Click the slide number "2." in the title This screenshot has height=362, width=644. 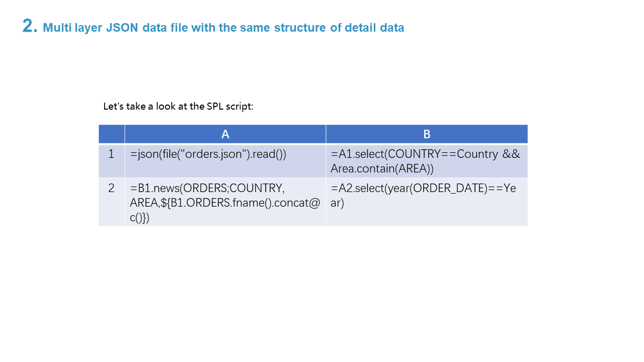(x=30, y=26)
